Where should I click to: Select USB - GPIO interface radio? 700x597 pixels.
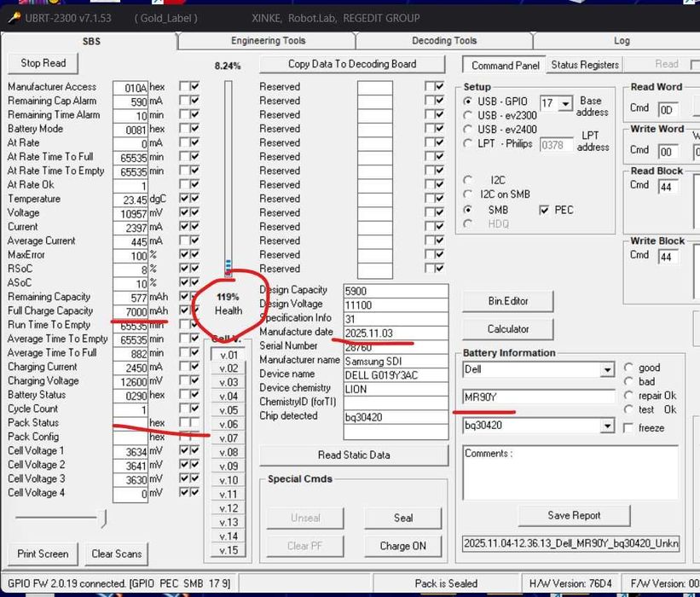(x=467, y=101)
